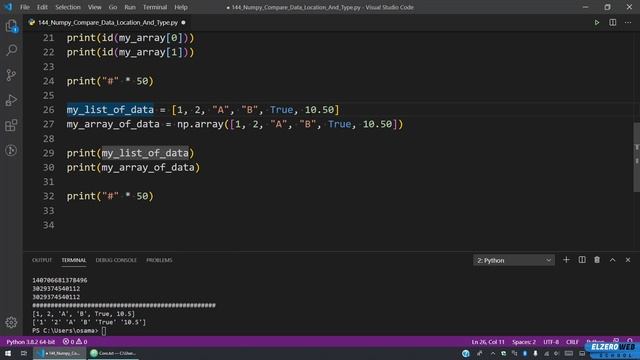Switch to the TERMINAL panel tab
This screenshot has height=360, width=640.
[x=74, y=260]
